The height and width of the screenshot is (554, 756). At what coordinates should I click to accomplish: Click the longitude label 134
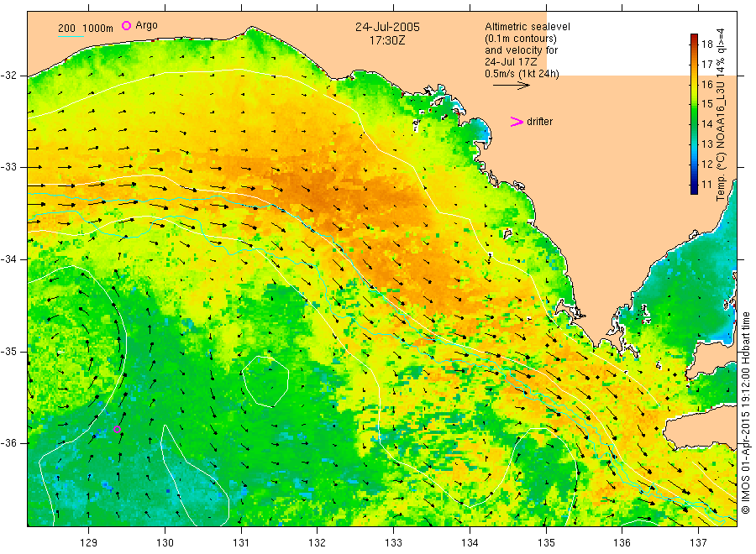(470, 543)
